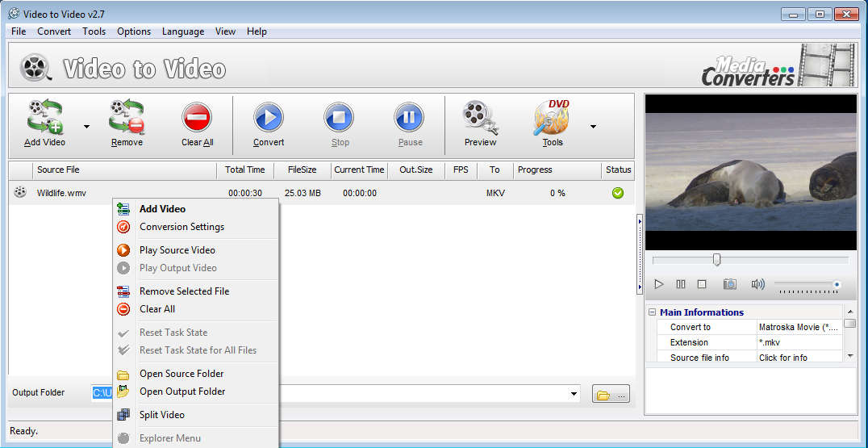Click the green status check icon
This screenshot has width=868, height=448.
tap(618, 193)
